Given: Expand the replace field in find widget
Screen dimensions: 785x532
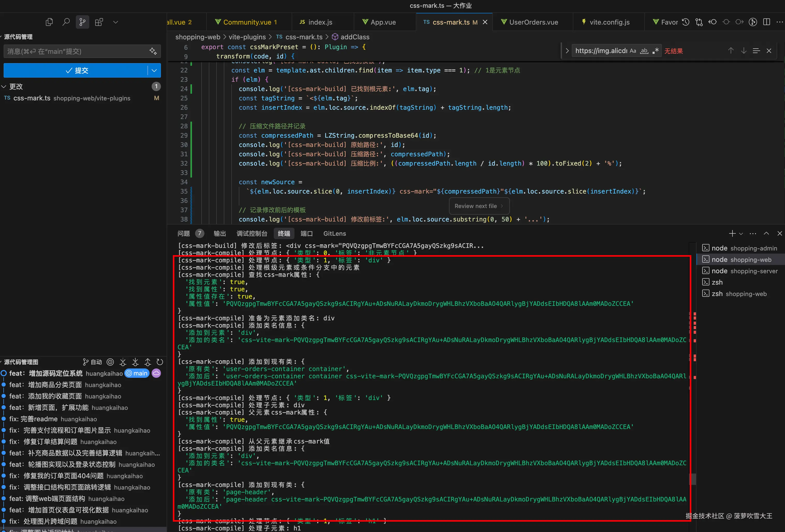Looking at the screenshot, I should coord(567,51).
